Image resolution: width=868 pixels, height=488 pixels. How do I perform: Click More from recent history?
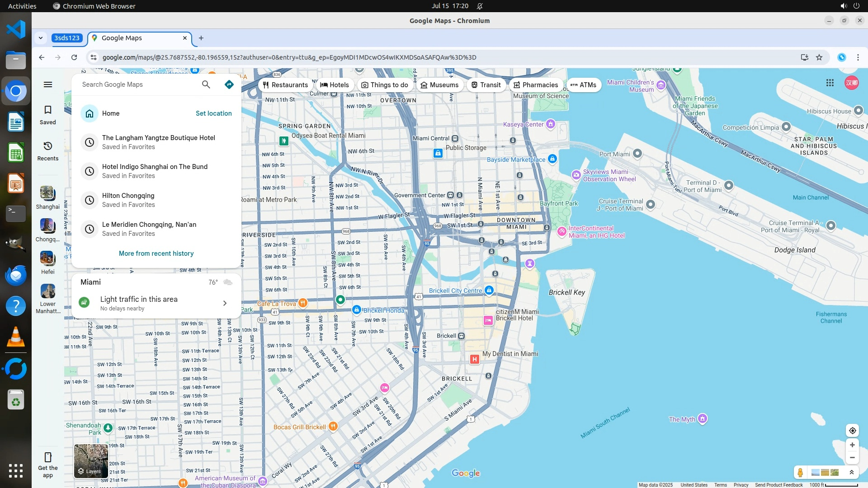tap(156, 253)
